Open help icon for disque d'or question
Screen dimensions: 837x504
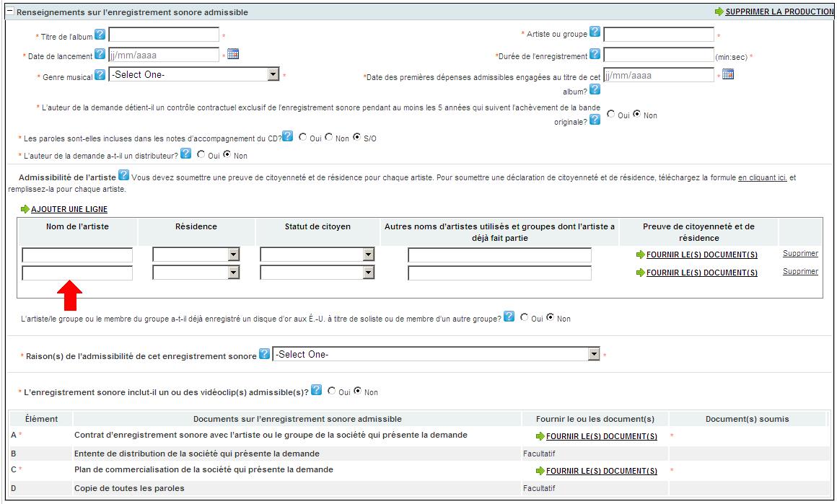(x=509, y=317)
